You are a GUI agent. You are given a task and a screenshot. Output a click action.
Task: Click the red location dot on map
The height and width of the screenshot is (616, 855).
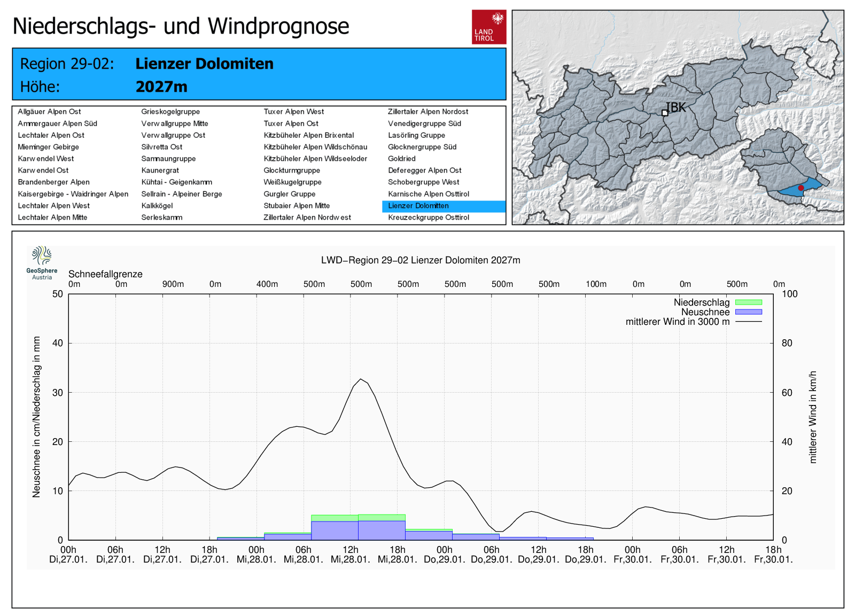click(800, 188)
